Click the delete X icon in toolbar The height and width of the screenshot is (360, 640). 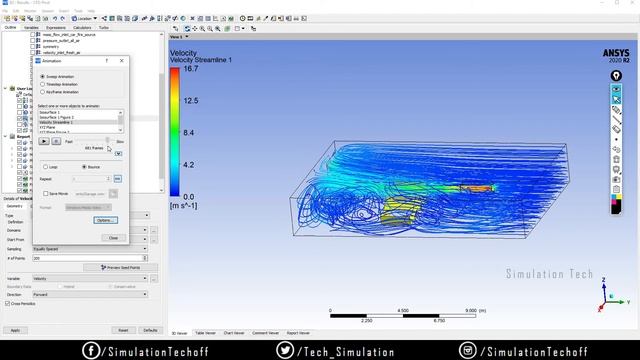tap(192, 18)
